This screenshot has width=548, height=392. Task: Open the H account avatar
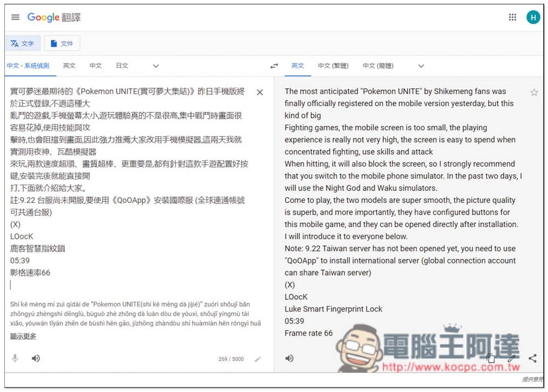(533, 17)
